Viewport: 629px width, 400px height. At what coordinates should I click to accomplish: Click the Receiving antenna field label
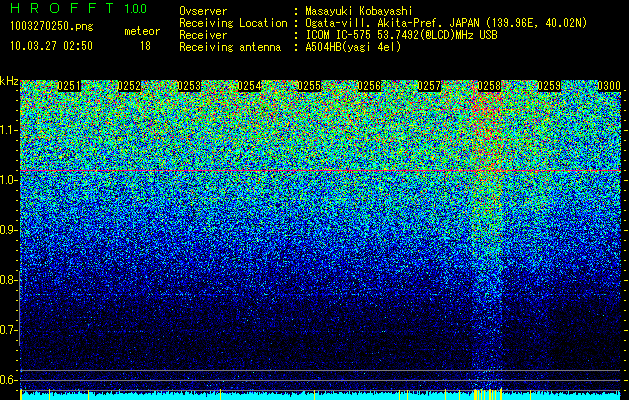[x=230, y=47]
